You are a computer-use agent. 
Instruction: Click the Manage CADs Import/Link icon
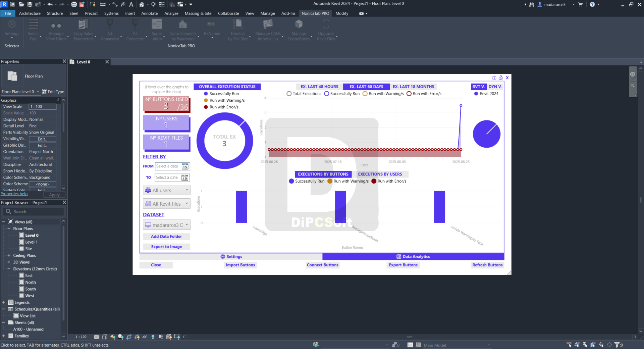(268, 24)
